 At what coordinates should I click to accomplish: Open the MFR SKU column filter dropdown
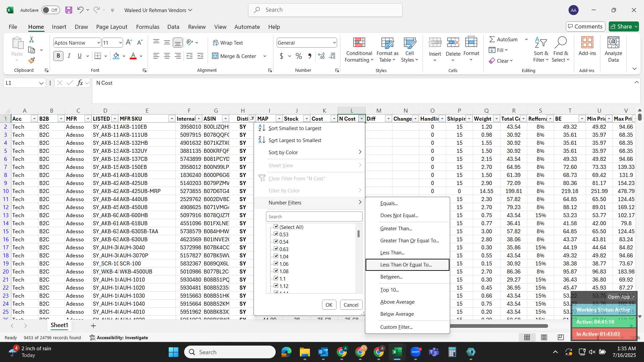(x=171, y=119)
